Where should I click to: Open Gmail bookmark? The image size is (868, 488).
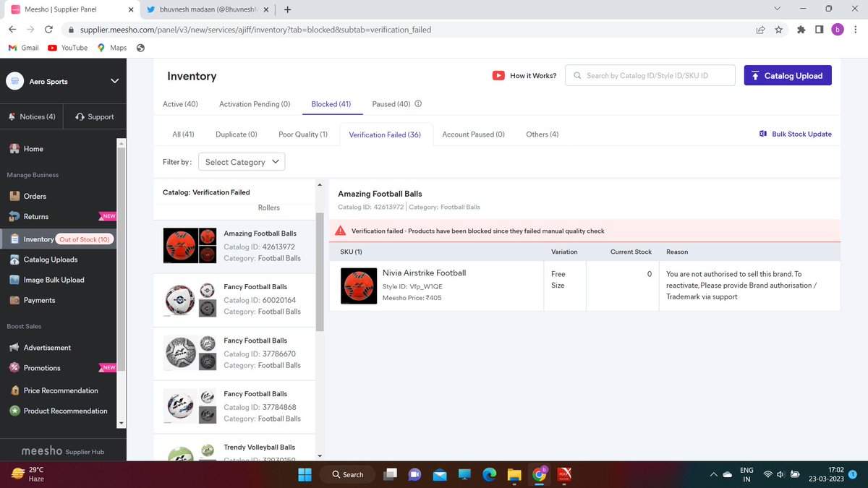(x=23, y=48)
